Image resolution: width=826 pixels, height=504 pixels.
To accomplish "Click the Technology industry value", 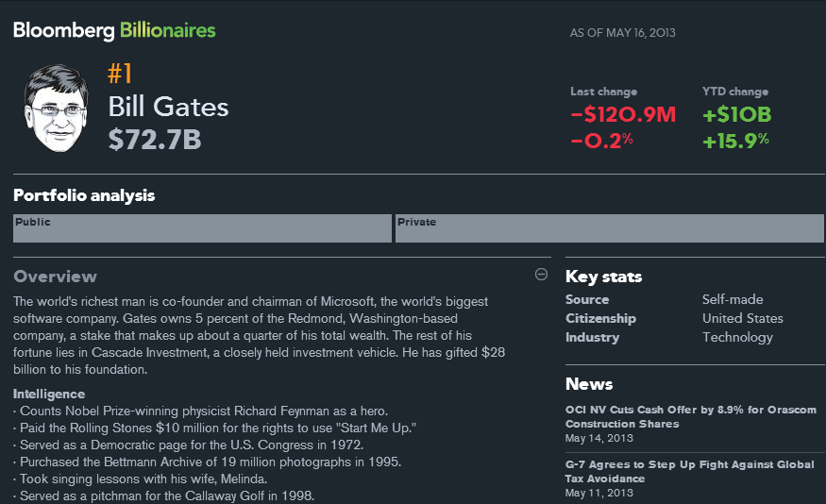I will point(737,337).
